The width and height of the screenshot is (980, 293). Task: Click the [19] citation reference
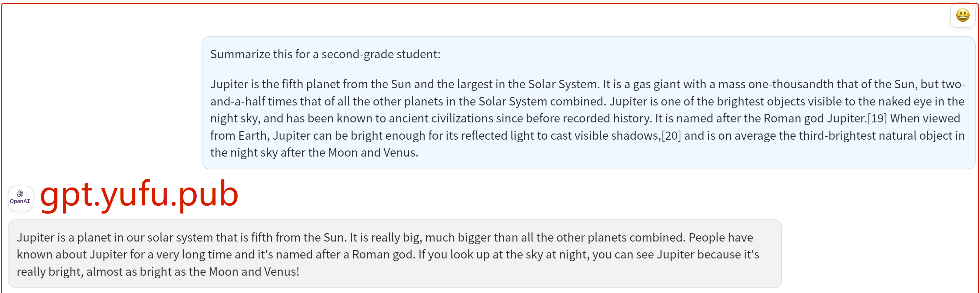877,119
